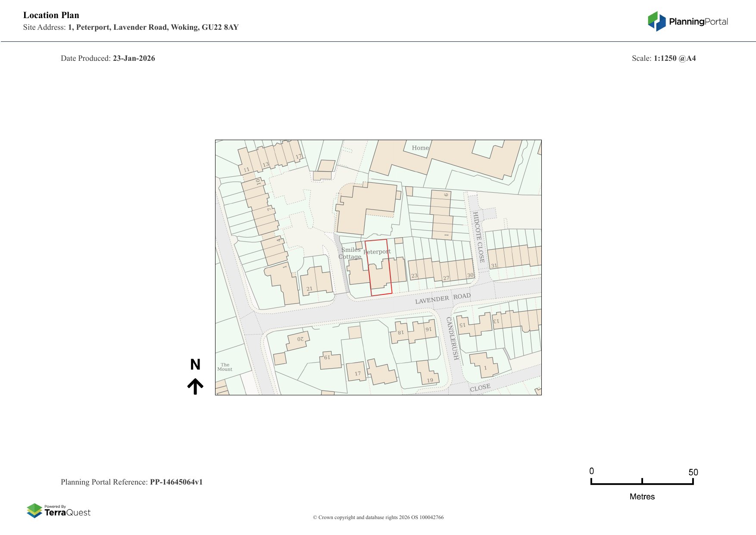Click the north arrow symbol
The width and height of the screenshot is (756, 535).
195,386
